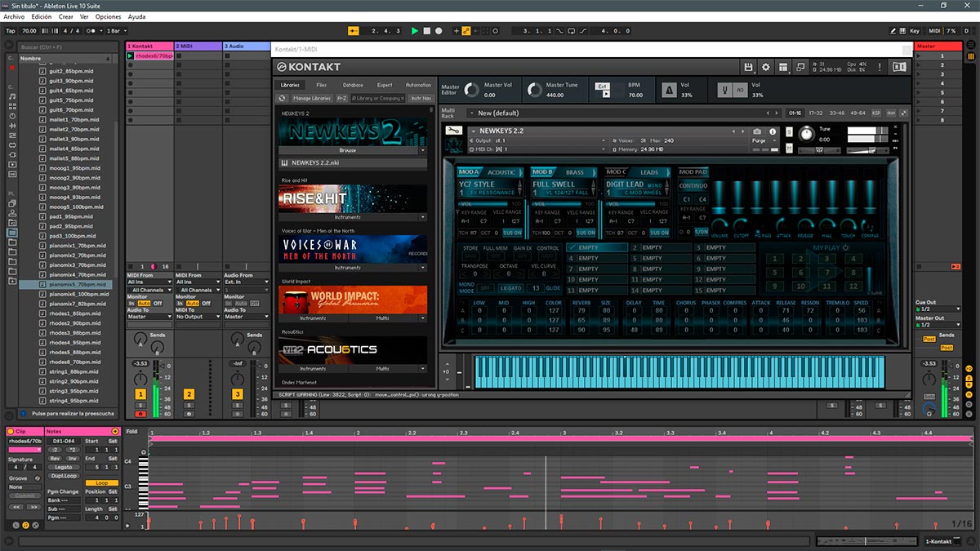Image resolution: width=980 pixels, height=551 pixels.
Task: Open the Crear menu
Action: [65, 16]
